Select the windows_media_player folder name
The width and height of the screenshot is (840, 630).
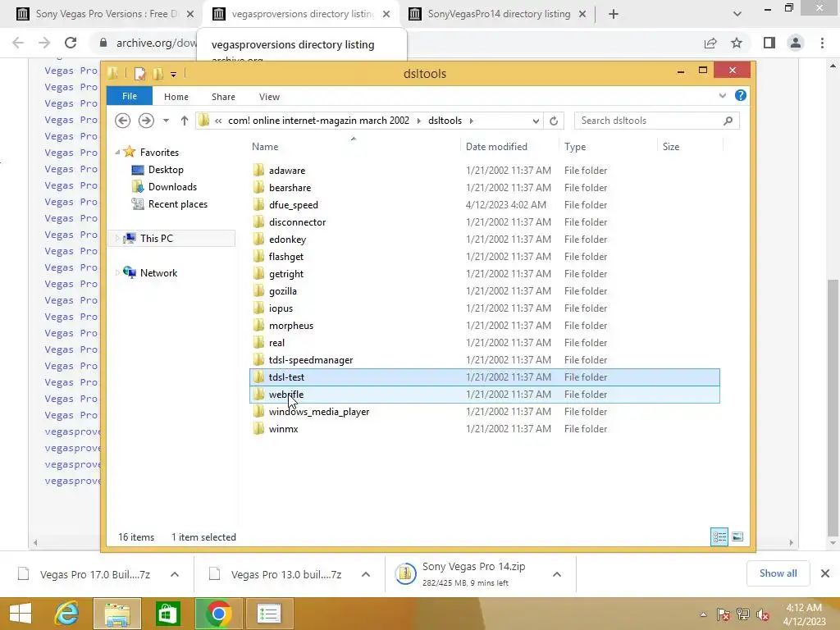pyautogui.click(x=319, y=412)
